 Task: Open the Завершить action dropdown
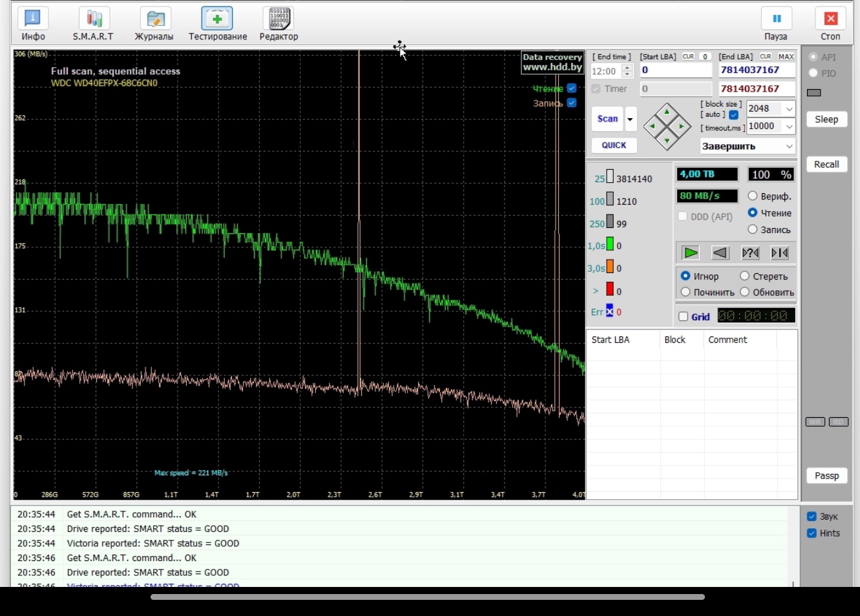click(x=789, y=147)
